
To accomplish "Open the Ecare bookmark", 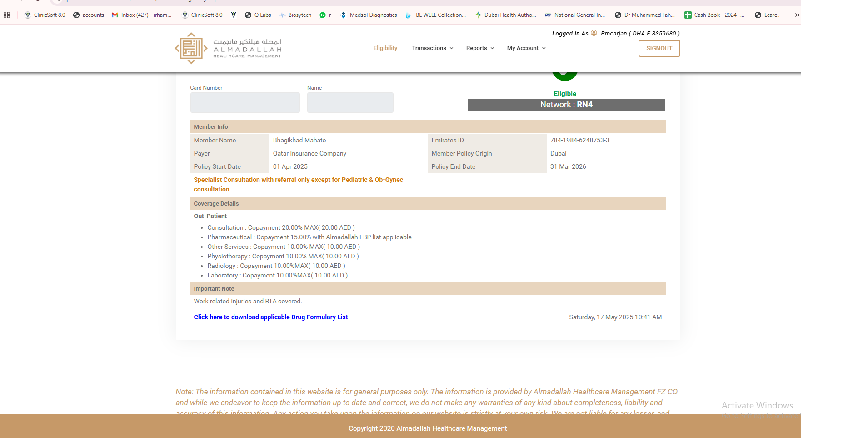I will tap(767, 15).
